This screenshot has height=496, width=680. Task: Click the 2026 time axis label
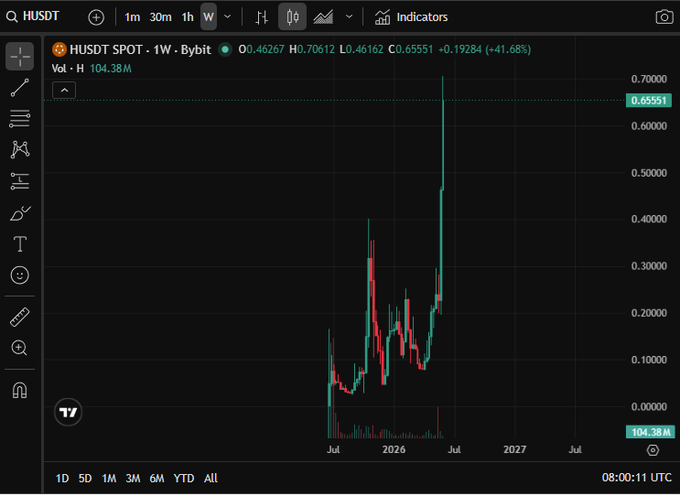click(394, 450)
